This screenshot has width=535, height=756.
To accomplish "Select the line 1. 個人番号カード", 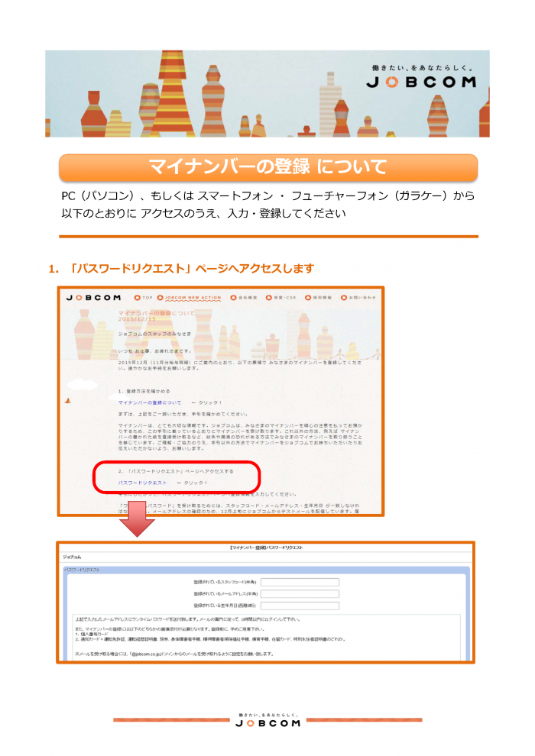I will (92, 635).
